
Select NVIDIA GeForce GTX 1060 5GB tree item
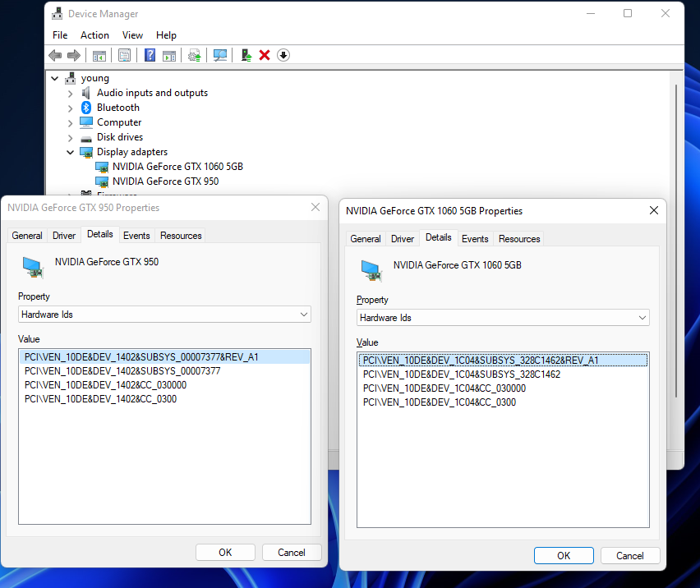coord(177,167)
